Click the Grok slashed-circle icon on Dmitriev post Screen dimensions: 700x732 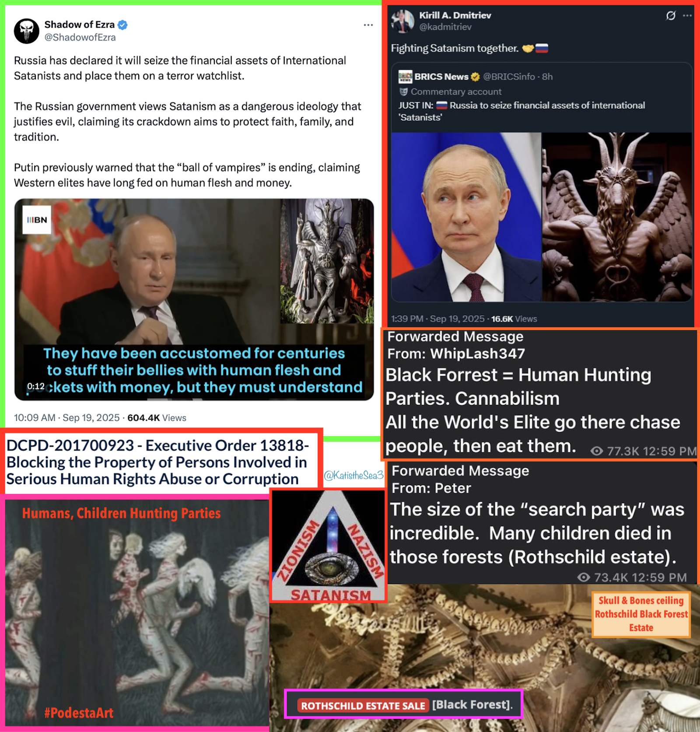coord(671,16)
